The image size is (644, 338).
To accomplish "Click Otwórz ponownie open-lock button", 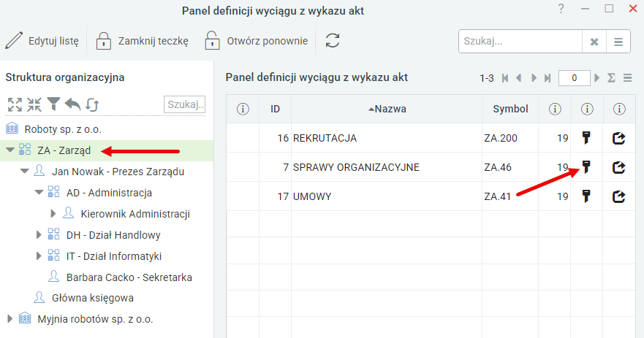I will point(257,41).
